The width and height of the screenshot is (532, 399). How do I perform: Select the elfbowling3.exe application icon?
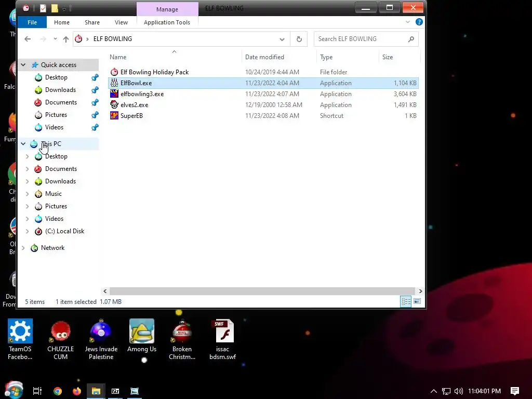pos(114,94)
